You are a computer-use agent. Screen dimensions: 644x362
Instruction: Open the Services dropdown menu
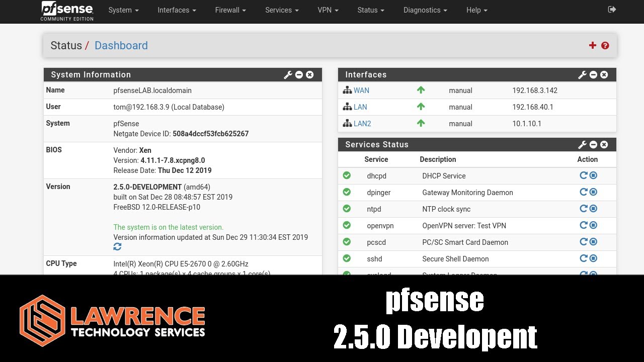pos(282,10)
